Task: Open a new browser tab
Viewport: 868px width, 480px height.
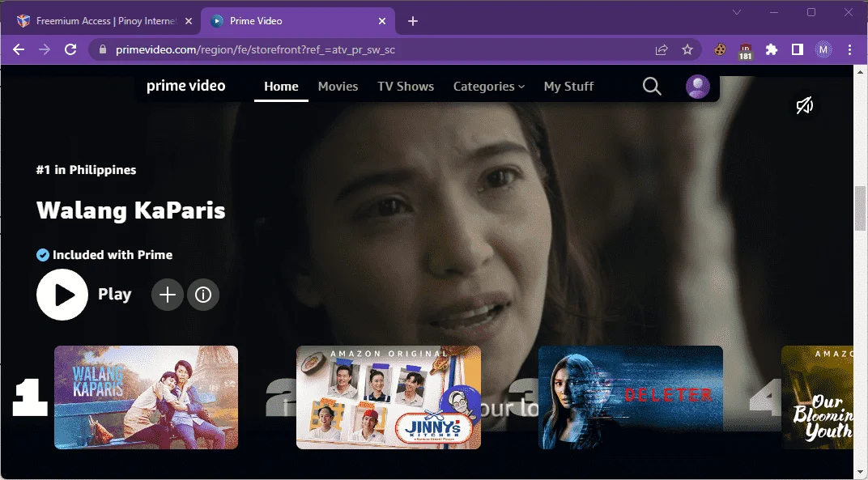Action: tap(412, 21)
